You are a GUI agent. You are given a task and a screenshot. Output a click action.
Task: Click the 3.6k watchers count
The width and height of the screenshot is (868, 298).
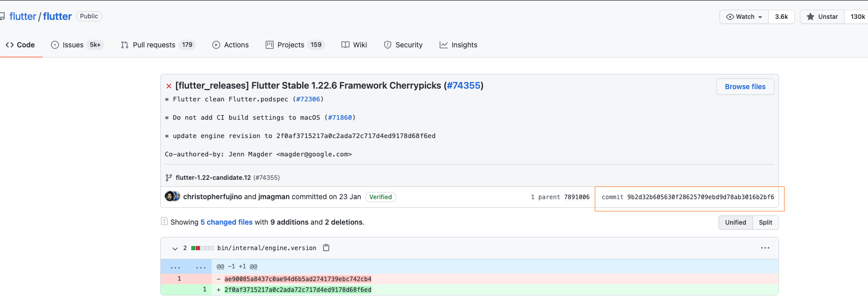[x=782, y=17]
